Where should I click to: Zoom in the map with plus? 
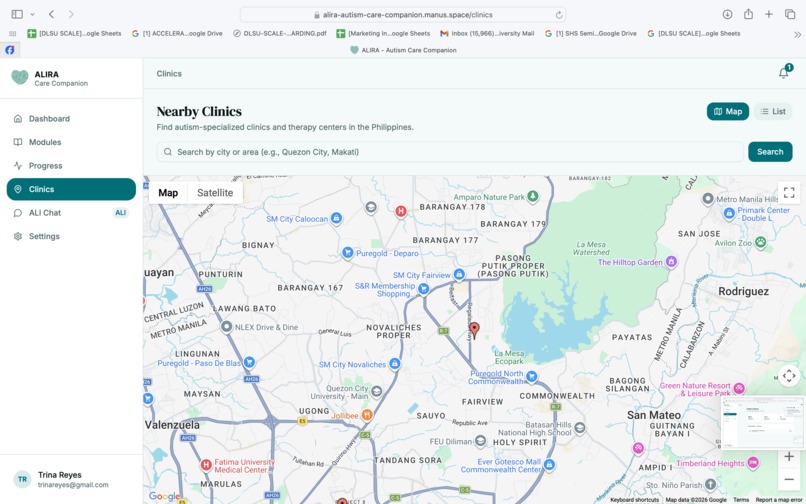pos(789,457)
